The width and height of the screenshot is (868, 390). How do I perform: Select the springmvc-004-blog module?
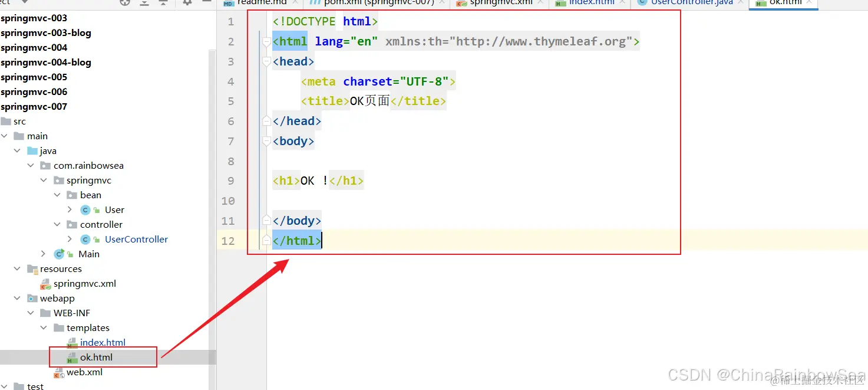(45, 63)
